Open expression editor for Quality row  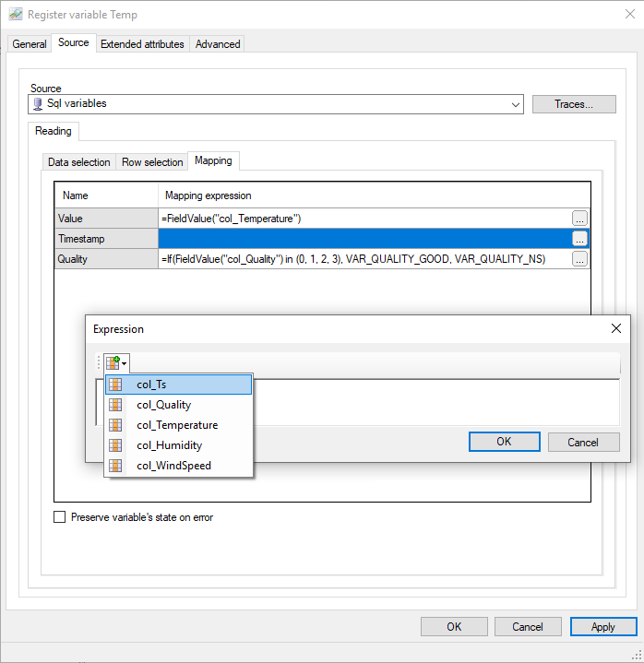pos(579,259)
